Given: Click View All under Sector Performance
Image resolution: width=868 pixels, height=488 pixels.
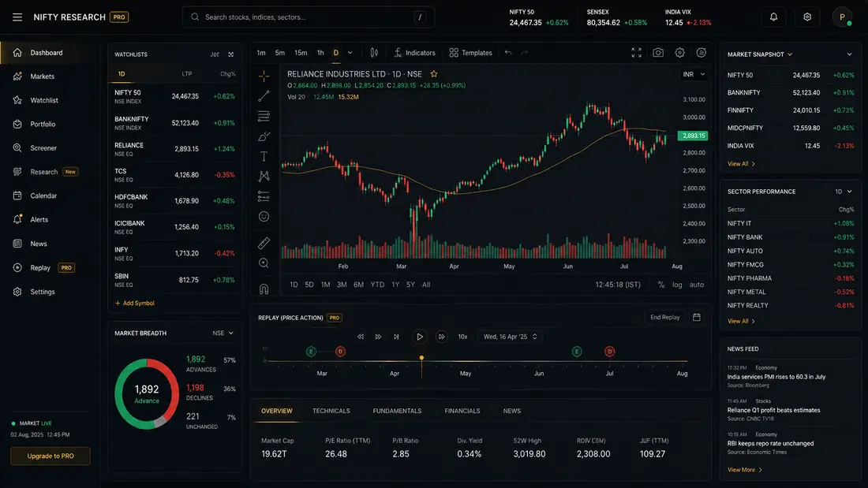Looking at the screenshot, I should pos(741,321).
